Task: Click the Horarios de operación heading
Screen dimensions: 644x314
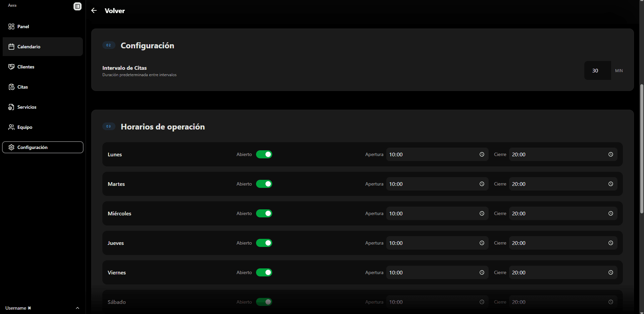Action: [x=163, y=127]
